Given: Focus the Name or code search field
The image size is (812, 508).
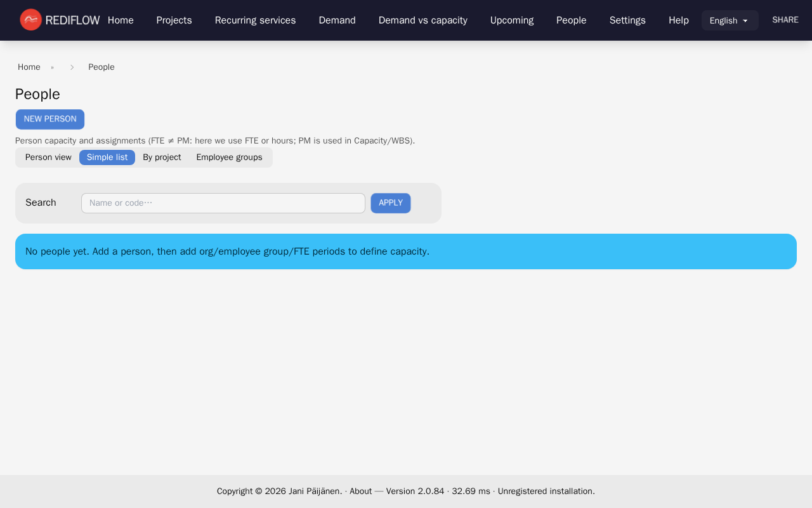Looking at the screenshot, I should coord(223,203).
